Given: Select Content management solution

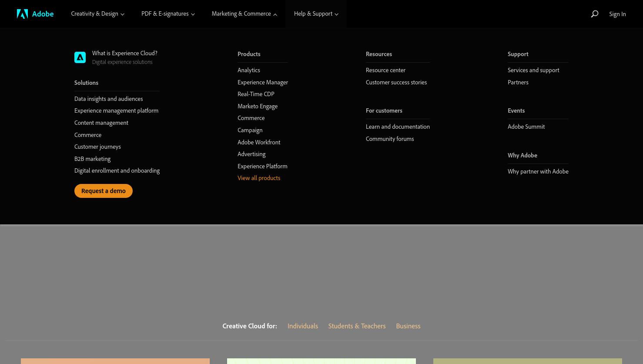Looking at the screenshot, I should pyautogui.click(x=101, y=123).
